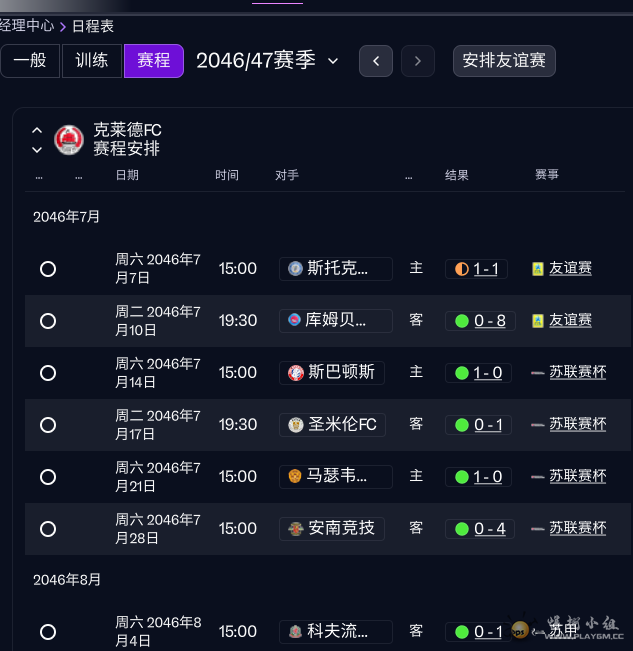Click 经理中心 breadcrumb link
The image size is (633, 651).
click(27, 26)
